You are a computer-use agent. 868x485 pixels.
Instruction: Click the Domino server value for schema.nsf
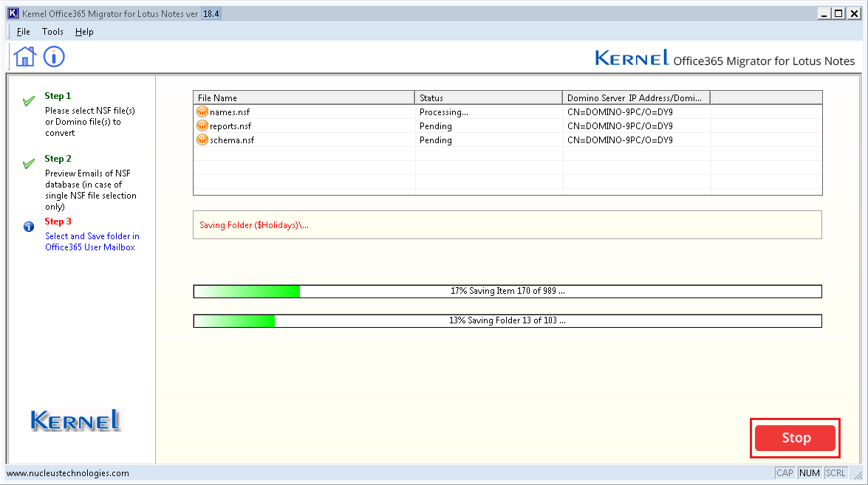[x=620, y=140]
